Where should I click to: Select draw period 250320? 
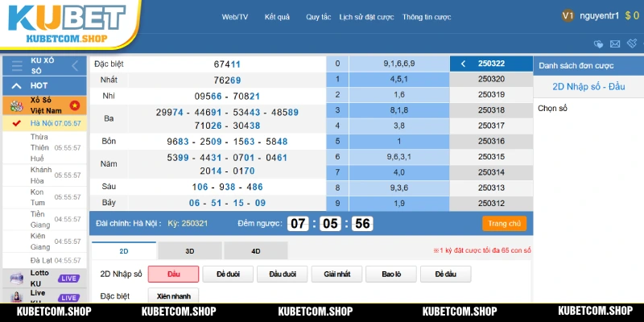(491, 79)
